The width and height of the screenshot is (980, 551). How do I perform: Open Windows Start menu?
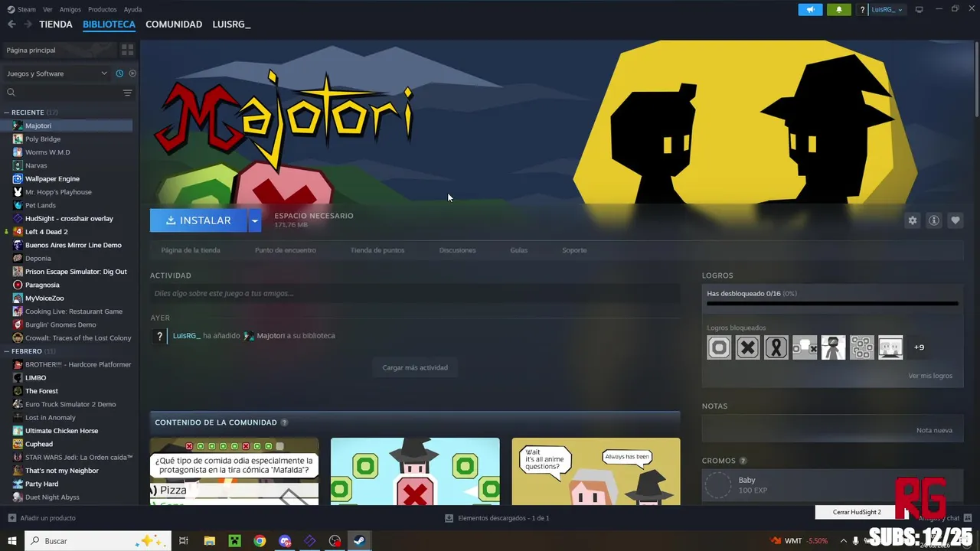click(11, 541)
